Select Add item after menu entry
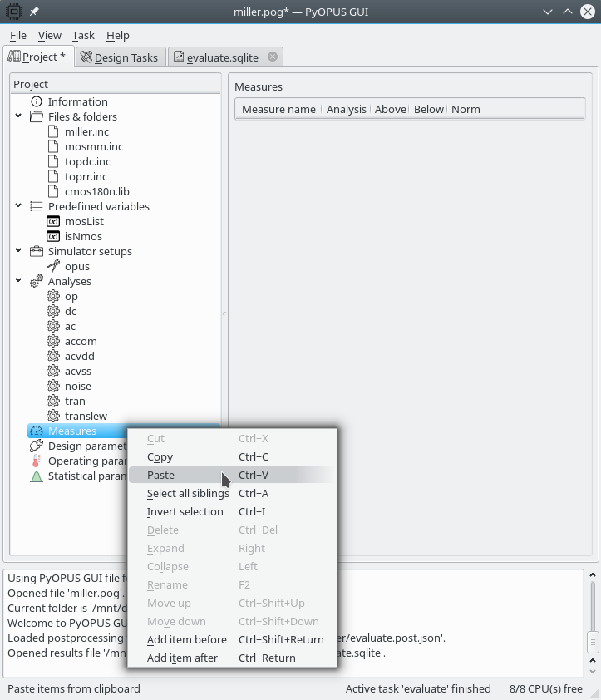Screen dimensions: 601x700 182,658
